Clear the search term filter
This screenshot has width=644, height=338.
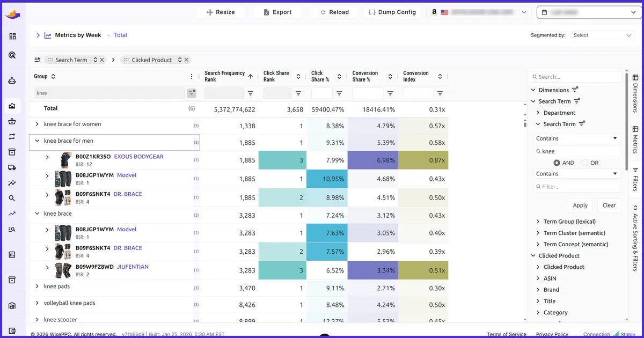[x=609, y=205]
